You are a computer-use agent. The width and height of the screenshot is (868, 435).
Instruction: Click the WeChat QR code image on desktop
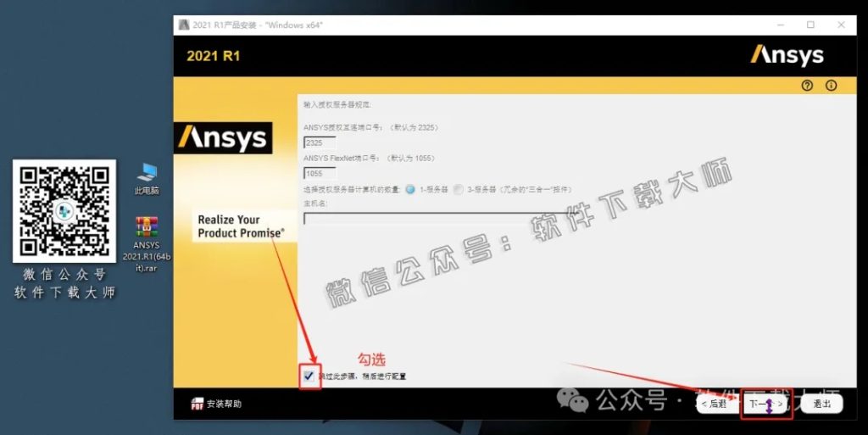[64, 211]
